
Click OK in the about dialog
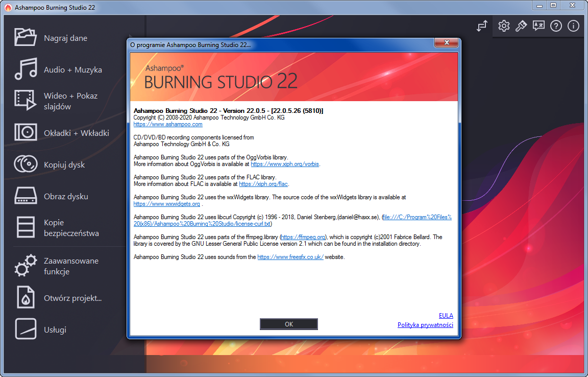pos(289,324)
